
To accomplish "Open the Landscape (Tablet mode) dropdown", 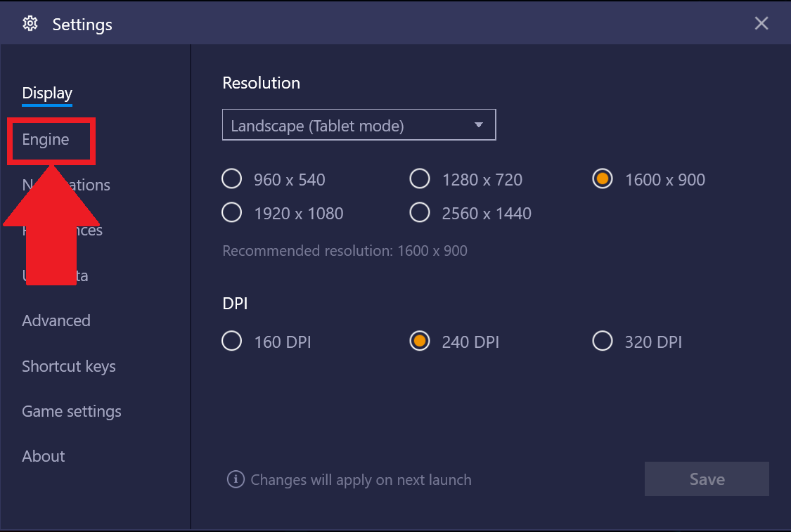I will pos(359,124).
